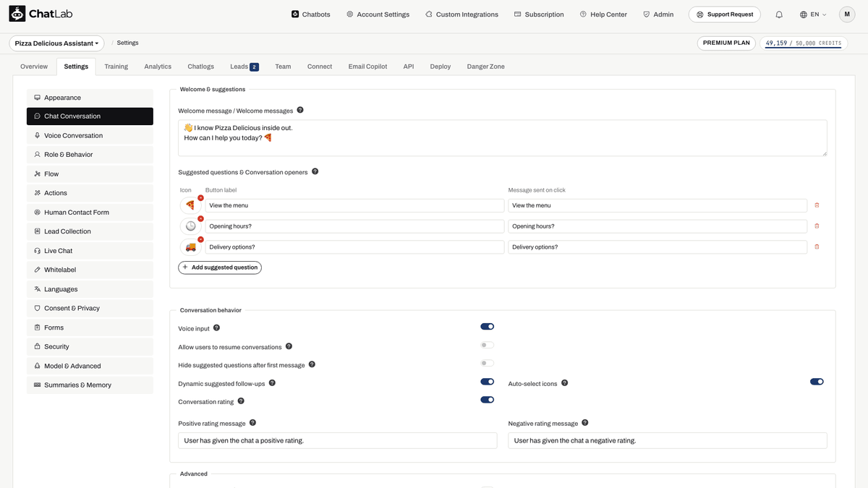
Task: Select Model & Advanced in sidebar
Action: (90, 366)
